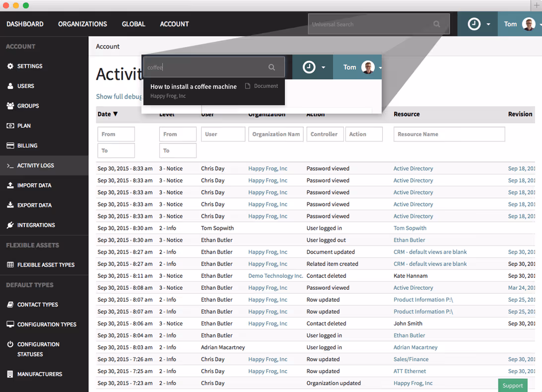Click the Happy Frog, Inc resource link in last row

pyautogui.click(x=413, y=383)
